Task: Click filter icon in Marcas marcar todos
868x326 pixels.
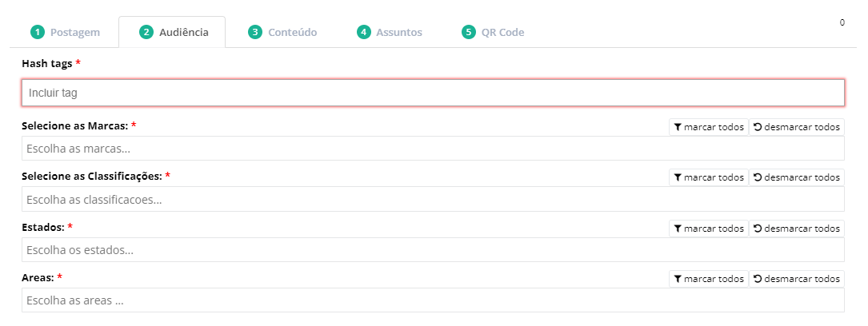Action: 678,127
